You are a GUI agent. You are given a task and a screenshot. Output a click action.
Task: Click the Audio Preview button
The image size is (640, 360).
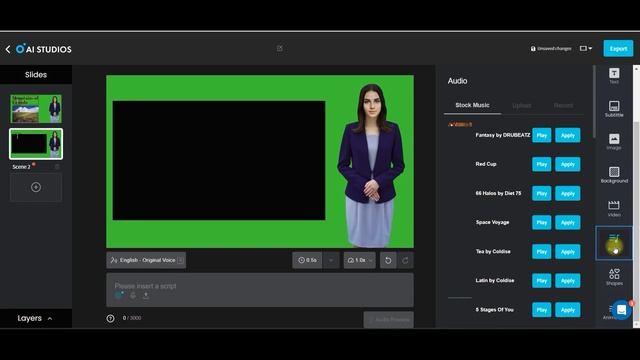coord(389,320)
